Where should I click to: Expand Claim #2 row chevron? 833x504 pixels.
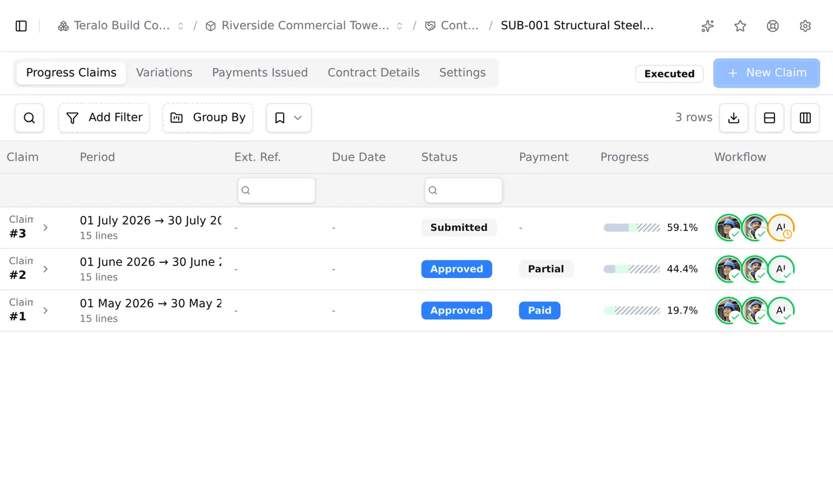pyautogui.click(x=45, y=269)
